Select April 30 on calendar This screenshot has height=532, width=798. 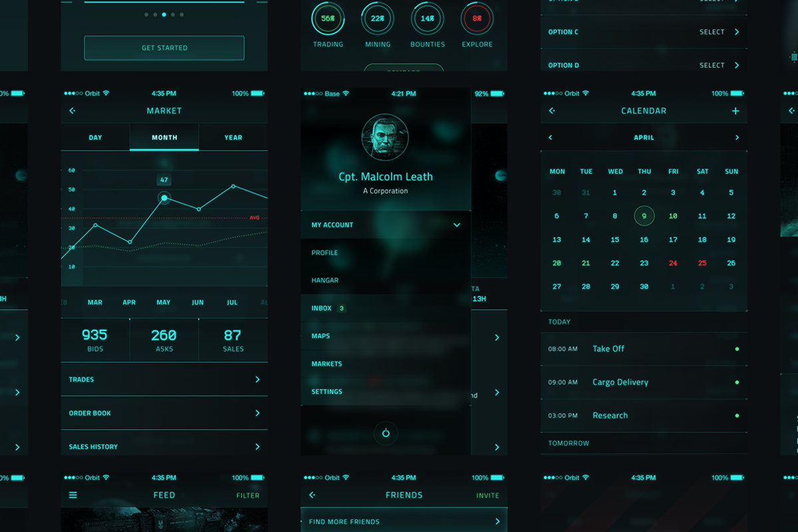(x=644, y=287)
